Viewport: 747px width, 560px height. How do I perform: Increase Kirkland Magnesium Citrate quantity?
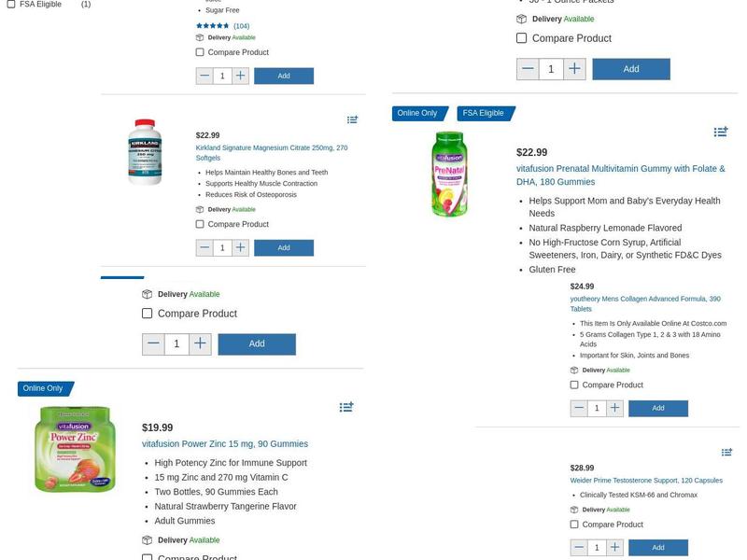(x=240, y=247)
